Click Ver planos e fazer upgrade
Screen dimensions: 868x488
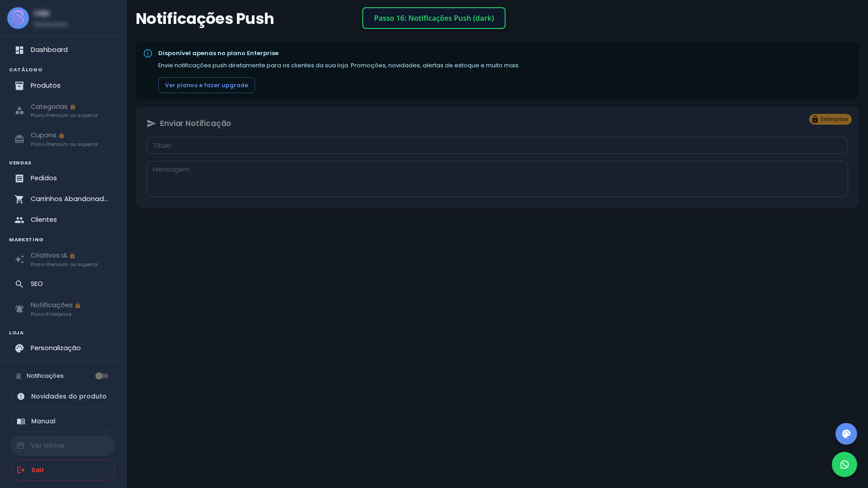pos(207,85)
